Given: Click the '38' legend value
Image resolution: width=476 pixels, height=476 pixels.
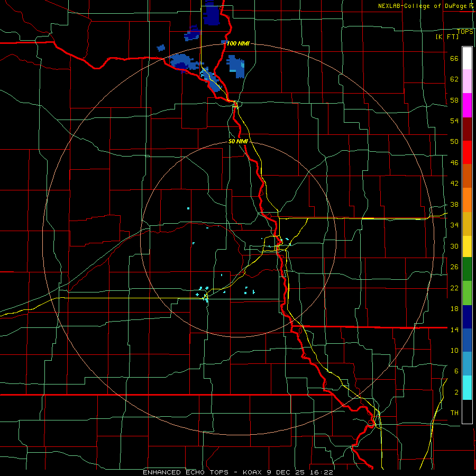Looking at the screenshot, I should click(454, 204).
